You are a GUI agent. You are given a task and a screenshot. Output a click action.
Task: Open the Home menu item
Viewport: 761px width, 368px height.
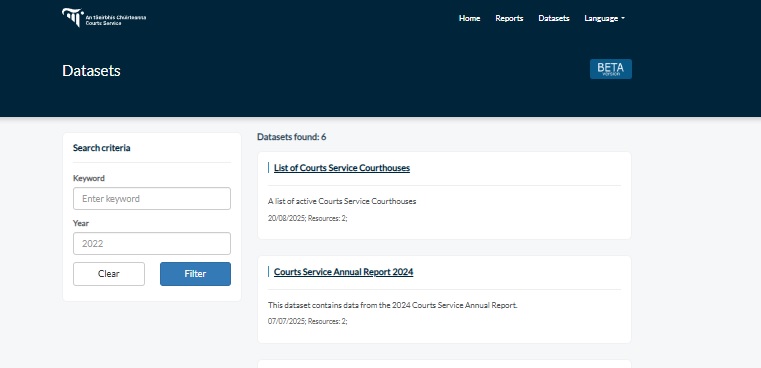(469, 18)
